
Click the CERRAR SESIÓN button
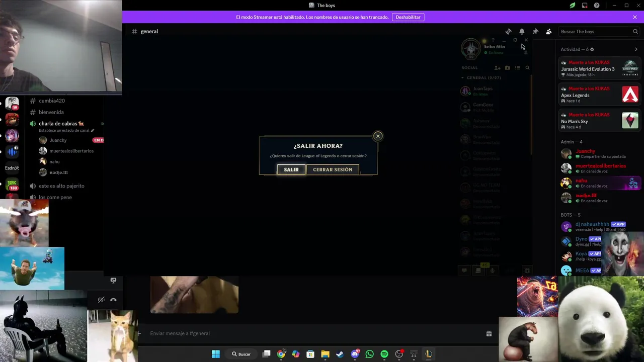point(333,169)
